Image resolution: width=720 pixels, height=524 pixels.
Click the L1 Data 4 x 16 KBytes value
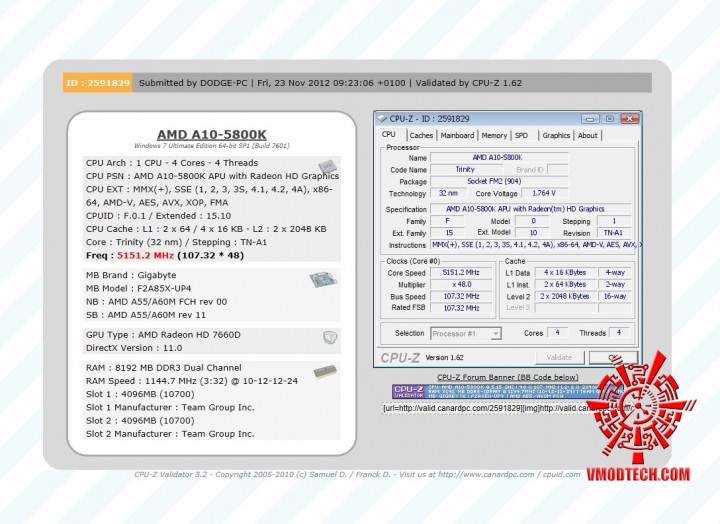(x=565, y=272)
